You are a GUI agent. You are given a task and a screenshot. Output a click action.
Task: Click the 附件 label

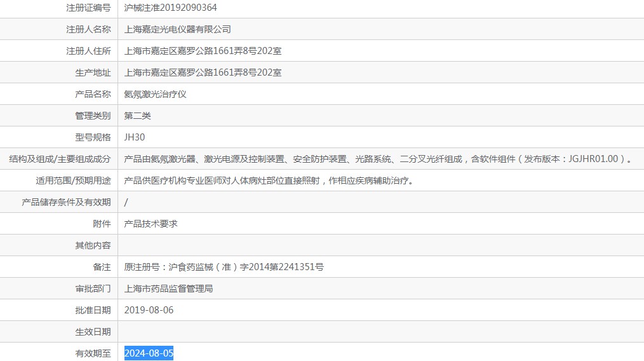point(102,224)
